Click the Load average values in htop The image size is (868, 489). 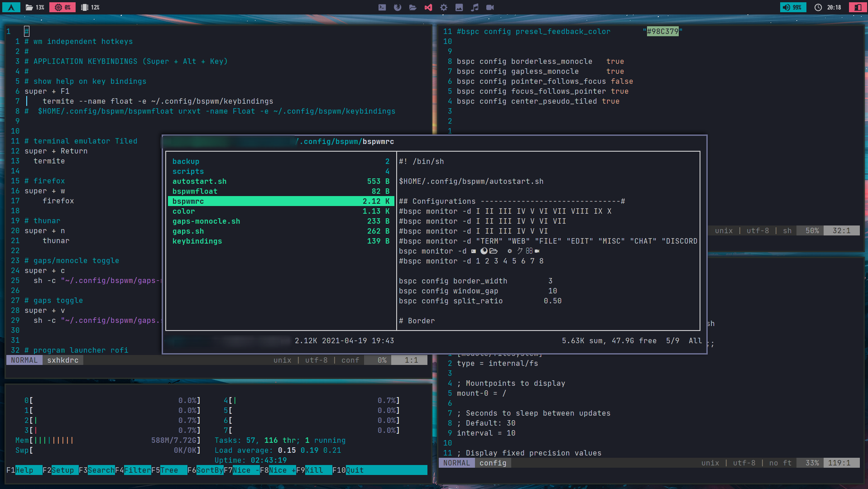click(310, 451)
